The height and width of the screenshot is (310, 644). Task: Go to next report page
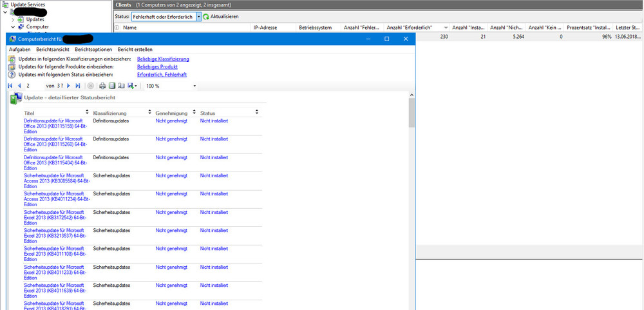click(x=68, y=86)
